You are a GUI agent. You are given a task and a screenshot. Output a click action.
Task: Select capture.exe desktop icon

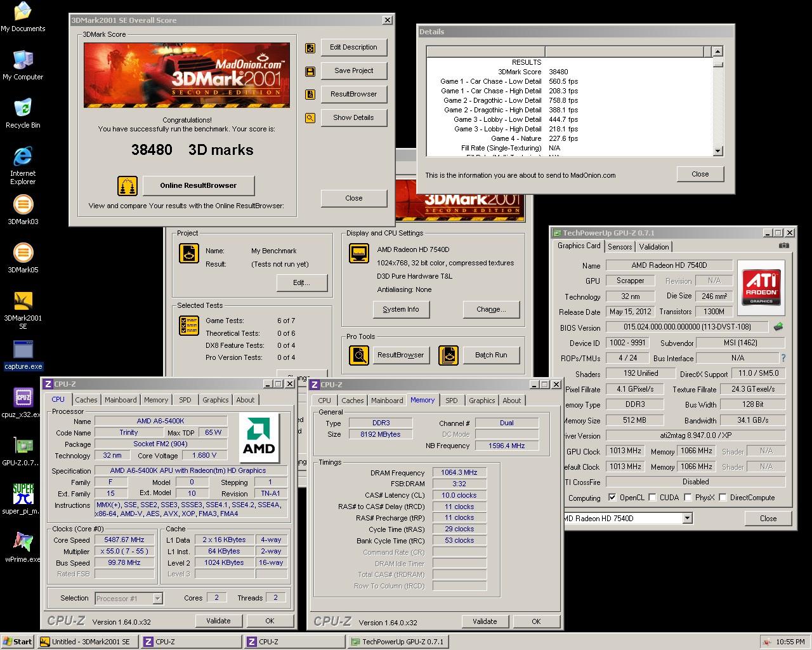pos(23,355)
